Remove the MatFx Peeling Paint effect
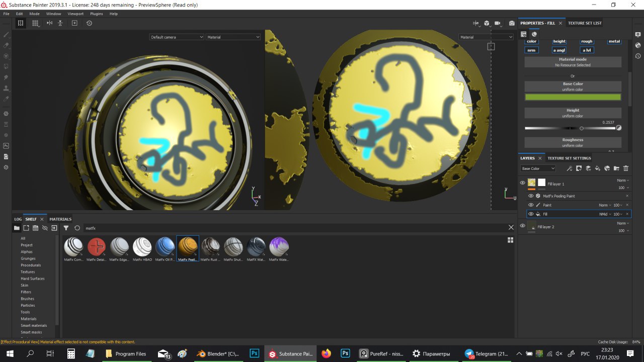This screenshot has width=644, height=362. (x=627, y=196)
